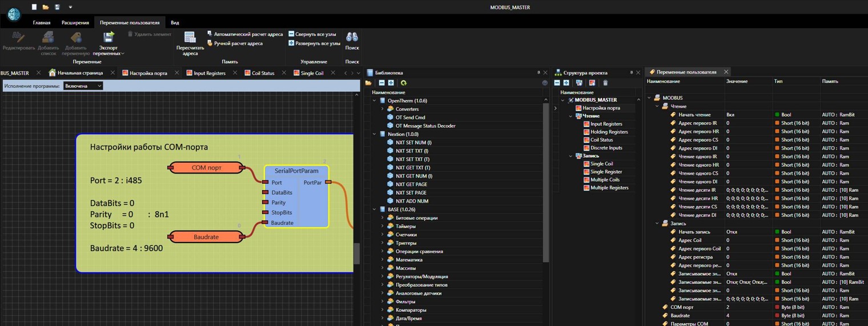The width and height of the screenshot is (868, 326).
Task: Open the document tabs list dropdown arrow
Action: 359,73
